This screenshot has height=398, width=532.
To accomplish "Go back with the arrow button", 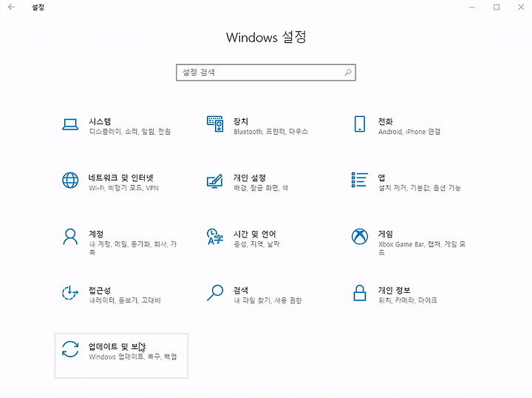I will coord(12,7).
